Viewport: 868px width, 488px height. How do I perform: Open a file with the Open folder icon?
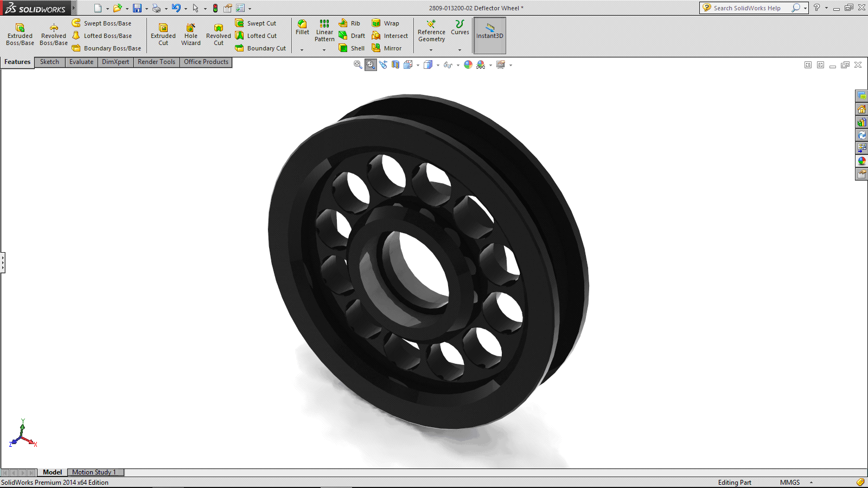[x=117, y=8]
